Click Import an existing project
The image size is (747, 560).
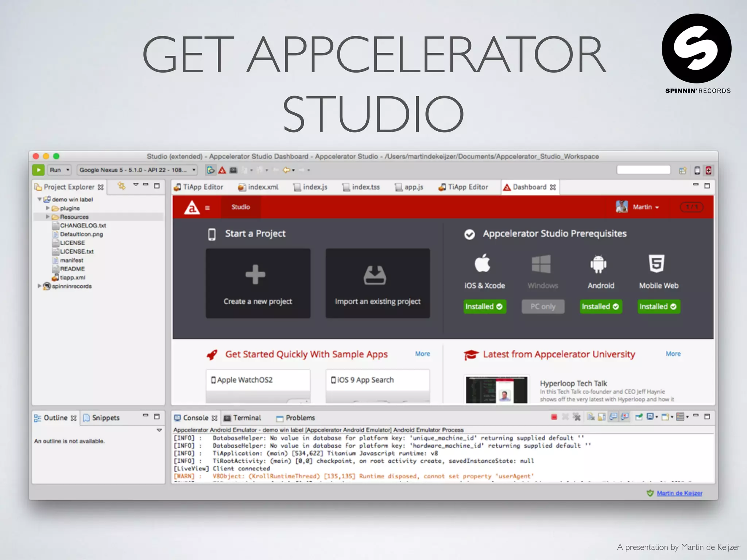(x=378, y=283)
